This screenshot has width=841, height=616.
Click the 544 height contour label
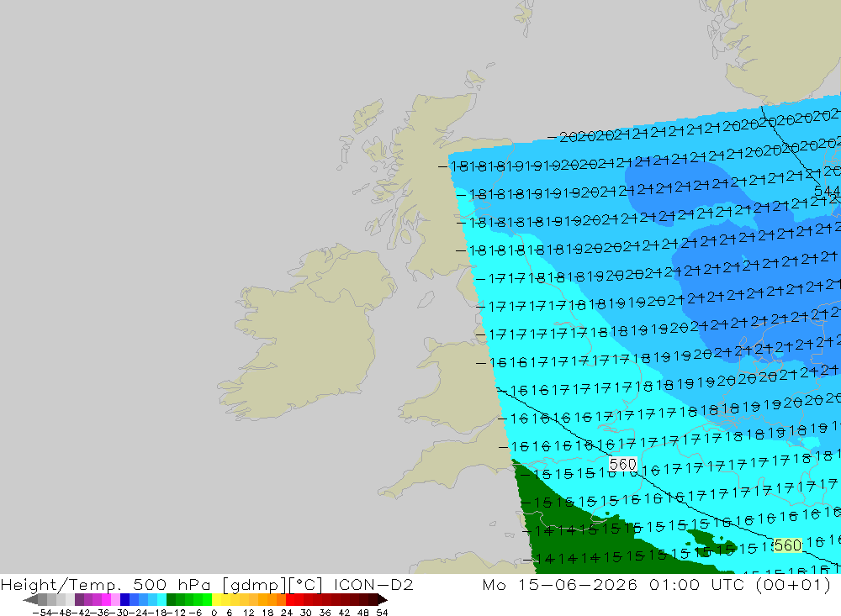point(827,191)
